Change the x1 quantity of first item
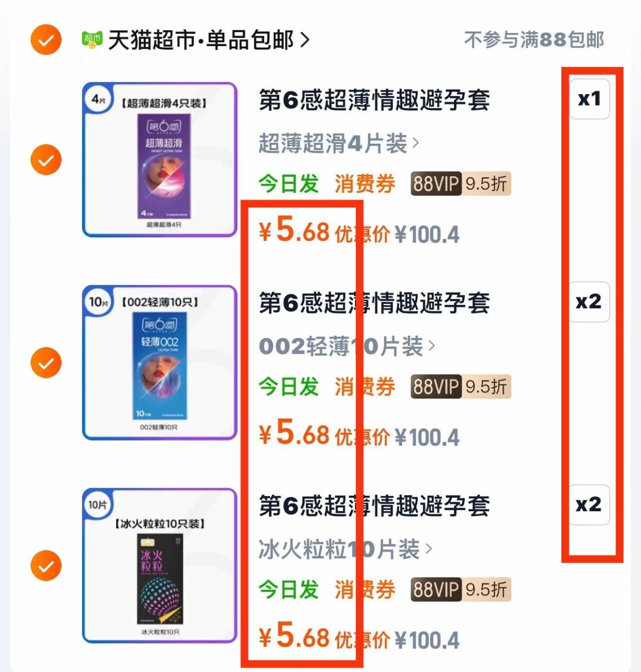The width and height of the screenshot is (641, 672). pos(589,99)
